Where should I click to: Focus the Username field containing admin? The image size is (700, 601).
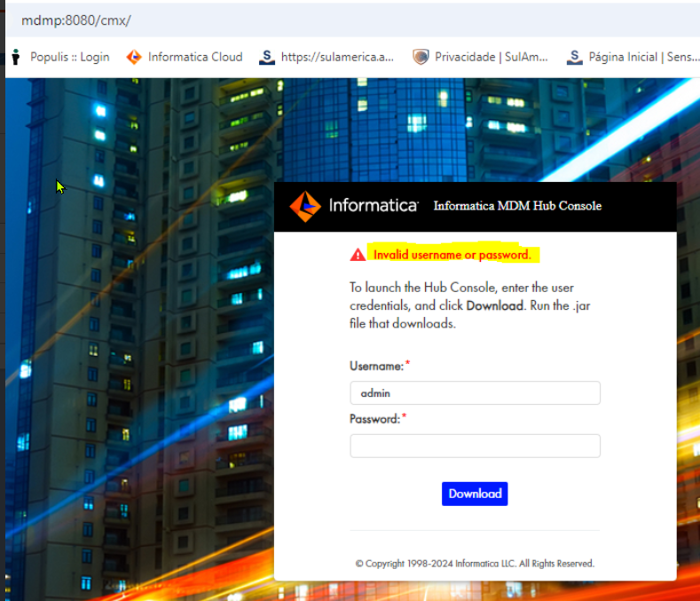tap(475, 393)
